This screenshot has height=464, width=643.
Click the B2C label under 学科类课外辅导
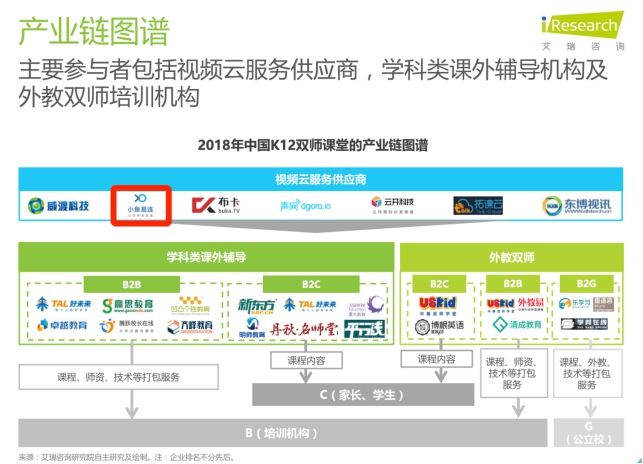(311, 284)
